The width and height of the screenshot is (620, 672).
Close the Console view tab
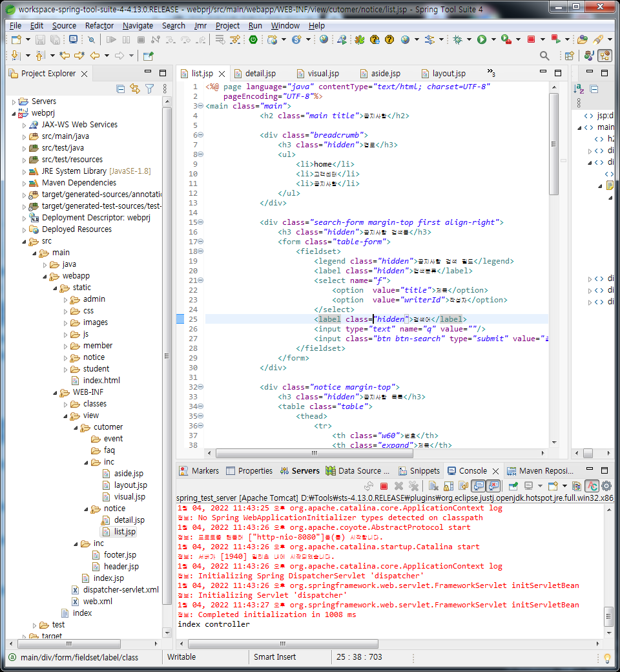[x=495, y=471]
